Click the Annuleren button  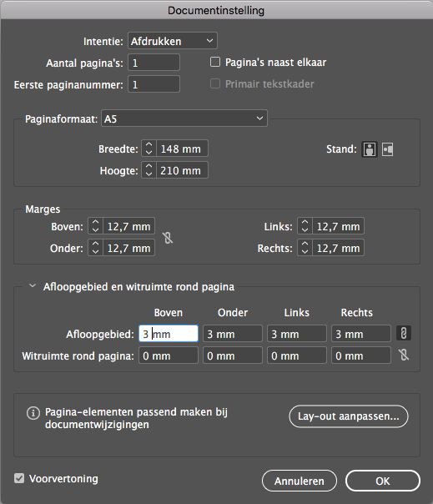click(300, 481)
